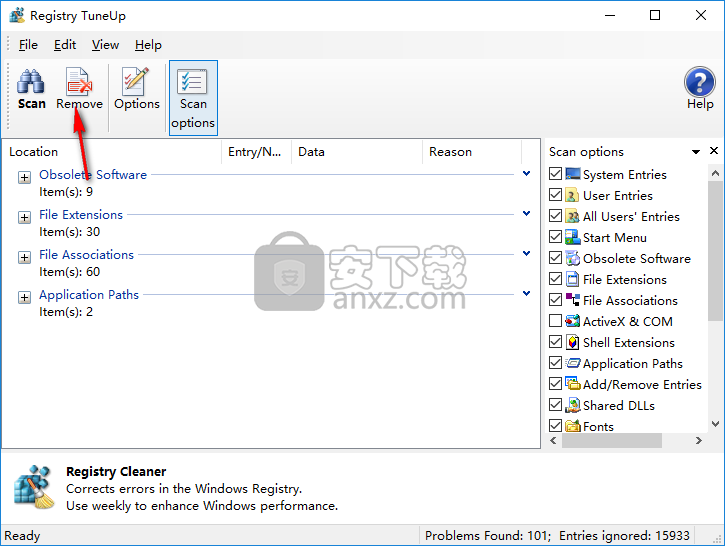725x546 pixels.
Task: Click the Scan options scroll down arrow
Action: point(715,424)
